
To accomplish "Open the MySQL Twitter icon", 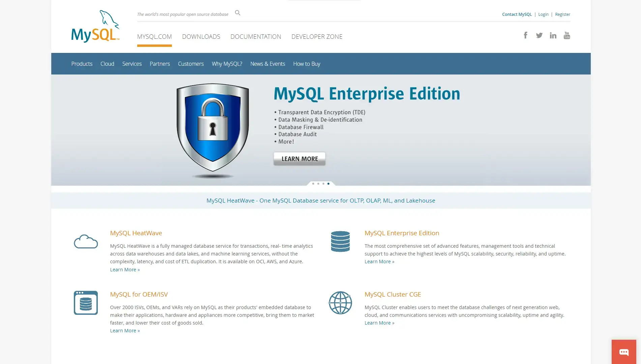I will [x=539, y=35].
